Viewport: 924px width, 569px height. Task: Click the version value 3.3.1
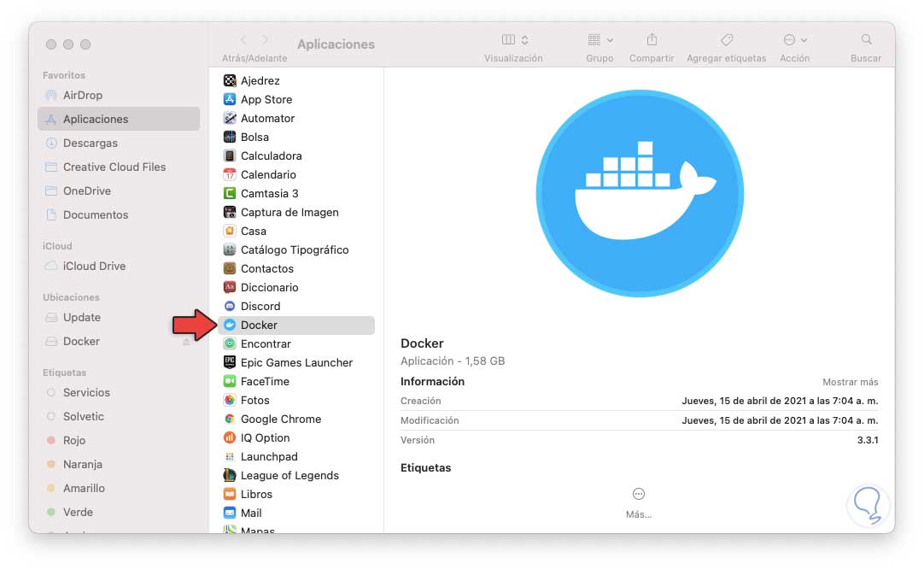(868, 440)
